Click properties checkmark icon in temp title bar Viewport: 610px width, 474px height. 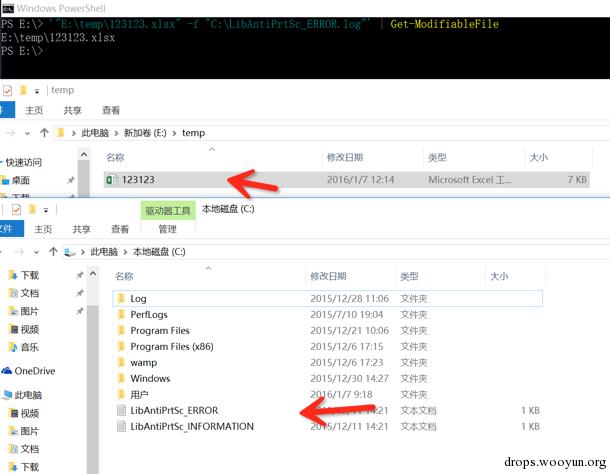tap(7, 91)
